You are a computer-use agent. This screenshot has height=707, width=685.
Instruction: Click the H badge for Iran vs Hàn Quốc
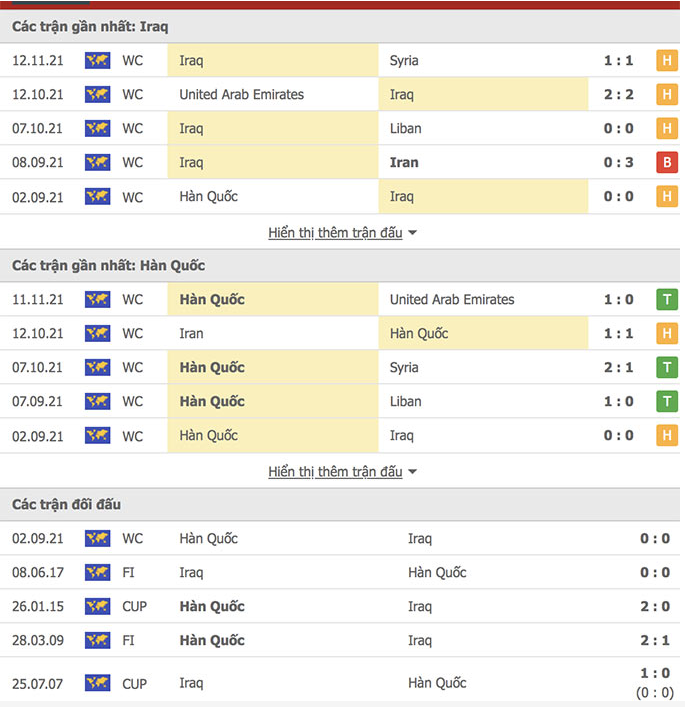[x=667, y=334]
